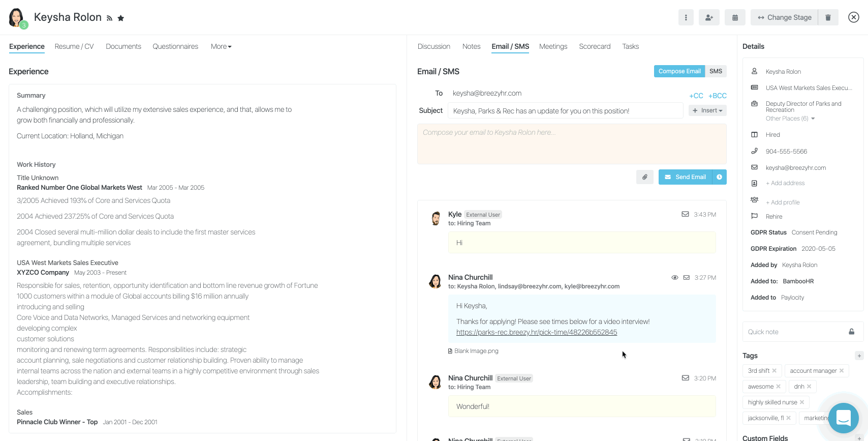This screenshot has height=441, width=868.
Task: Remove the highly skilled nurse tag
Action: 802,402
